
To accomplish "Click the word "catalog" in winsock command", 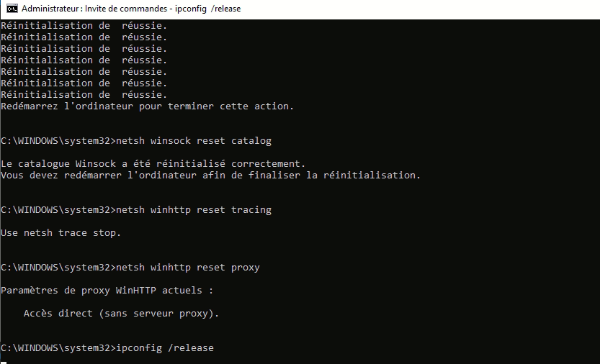I will [251, 141].
